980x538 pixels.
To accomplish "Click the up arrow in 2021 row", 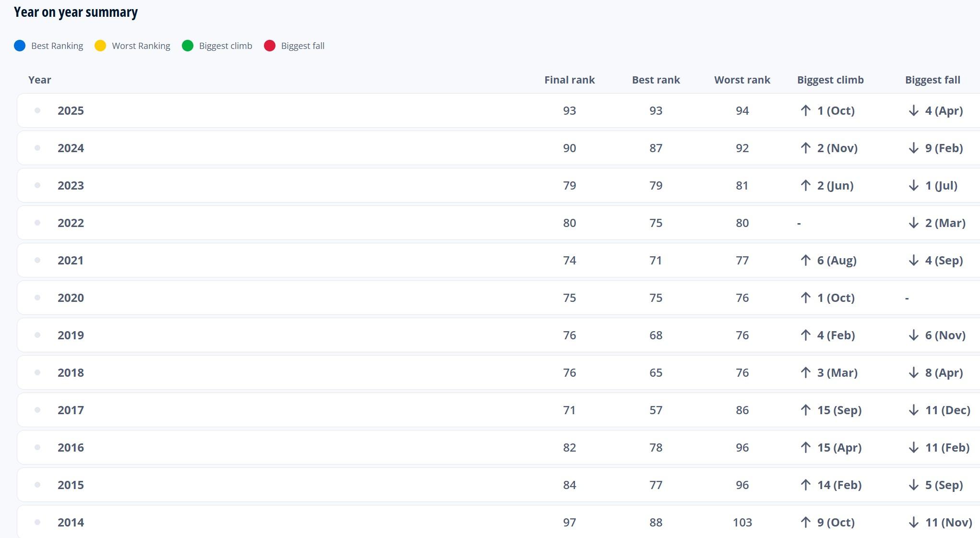I will [806, 261].
